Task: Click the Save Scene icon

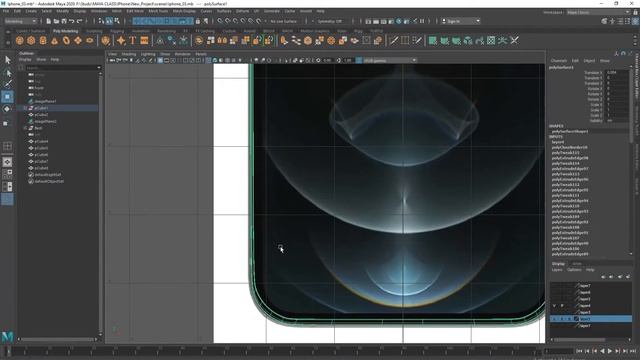Action: (x=64, y=21)
